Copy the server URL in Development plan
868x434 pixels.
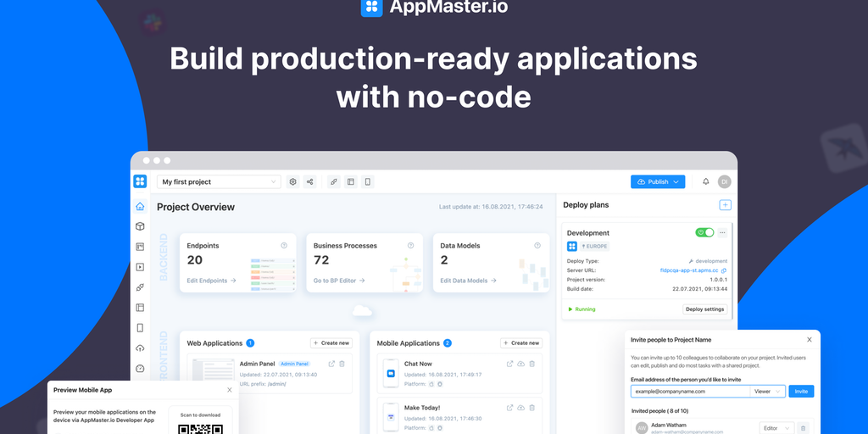click(x=724, y=270)
